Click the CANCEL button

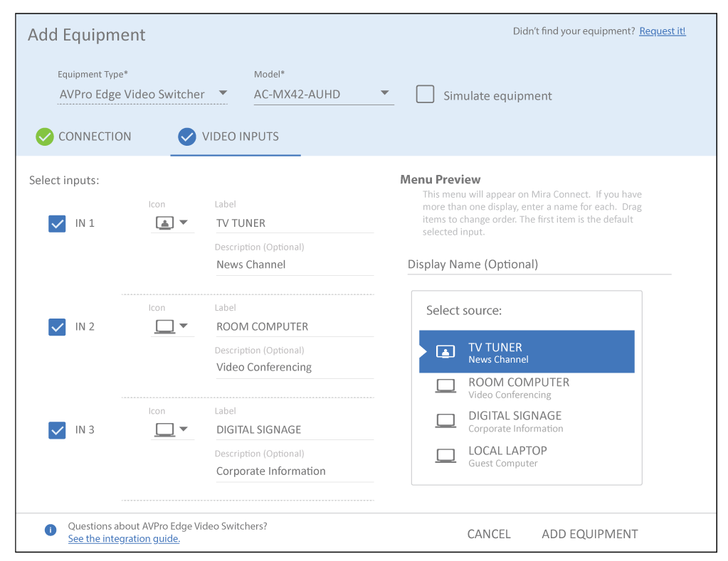tap(488, 534)
